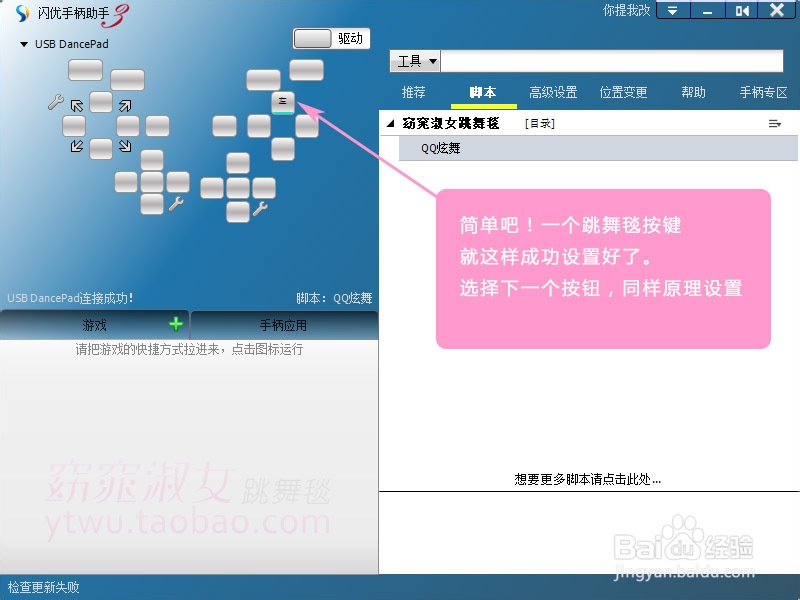
Task: Click the highlighted configured pad button
Action: (x=281, y=102)
